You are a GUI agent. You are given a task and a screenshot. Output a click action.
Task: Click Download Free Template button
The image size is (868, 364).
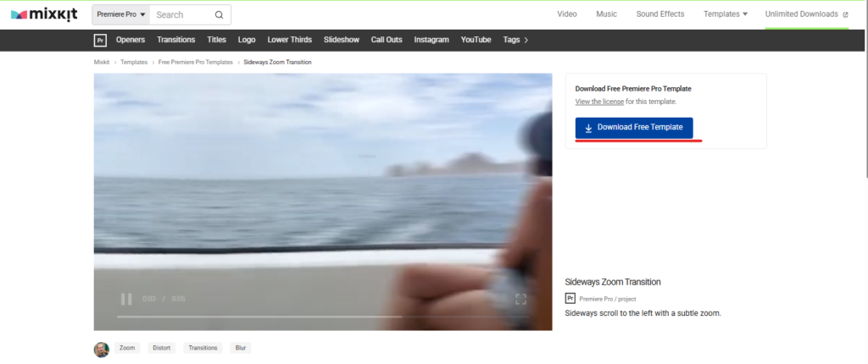tap(633, 128)
